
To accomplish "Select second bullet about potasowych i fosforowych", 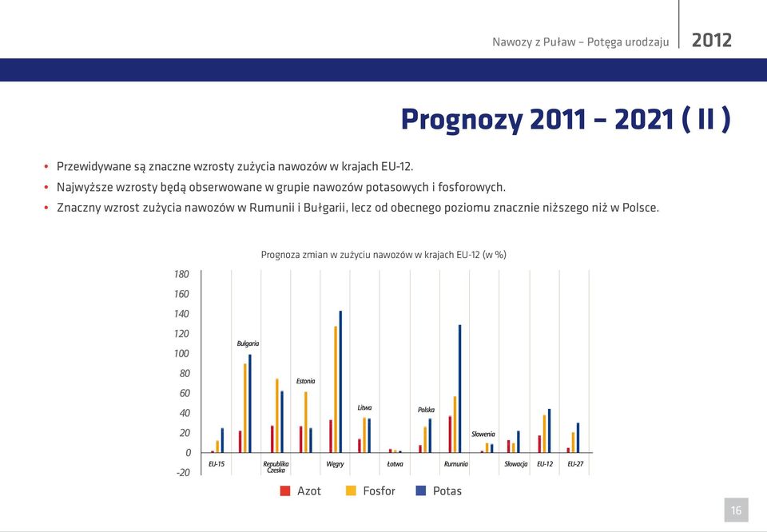I will [x=280, y=187].
